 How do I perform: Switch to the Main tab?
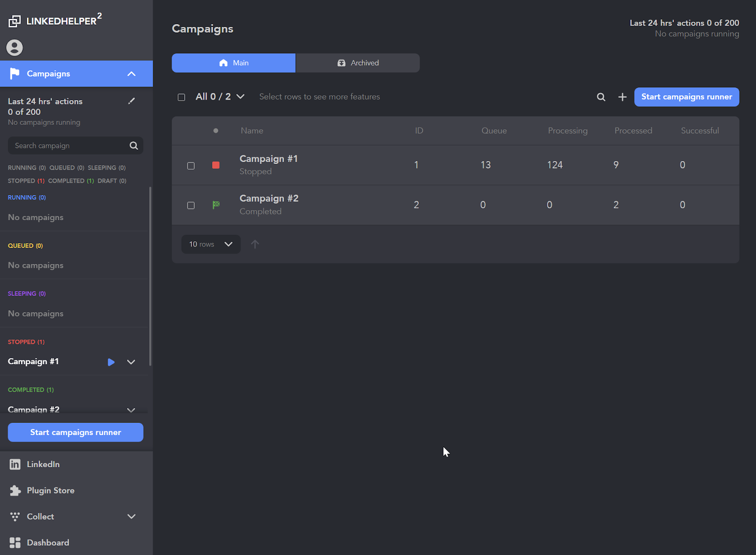point(233,62)
